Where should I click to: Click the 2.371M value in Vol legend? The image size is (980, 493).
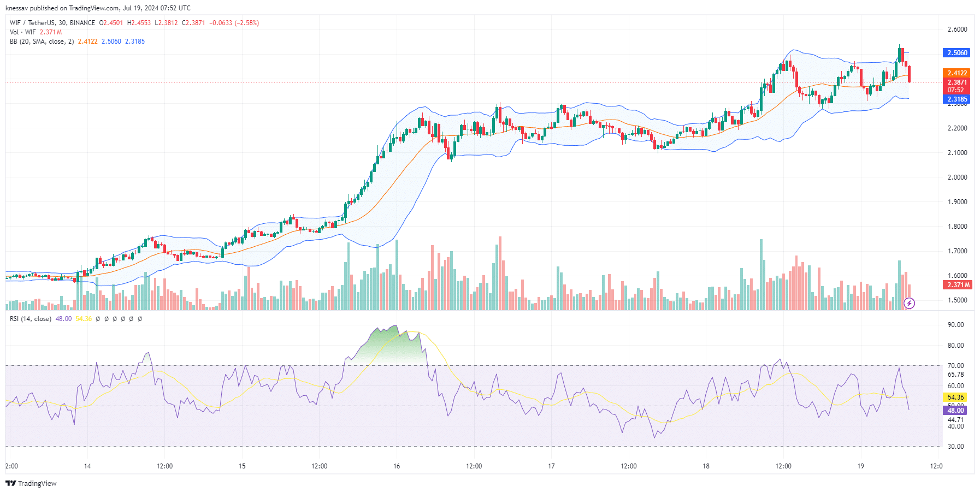(51, 32)
